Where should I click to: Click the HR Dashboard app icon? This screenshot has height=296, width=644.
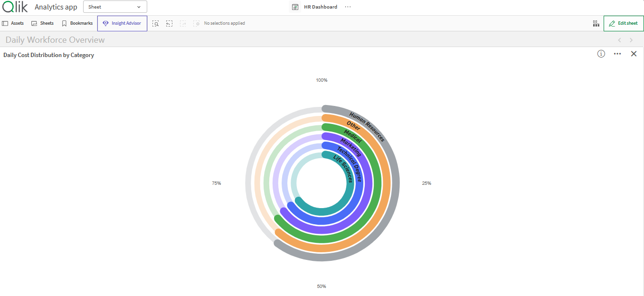coord(295,7)
